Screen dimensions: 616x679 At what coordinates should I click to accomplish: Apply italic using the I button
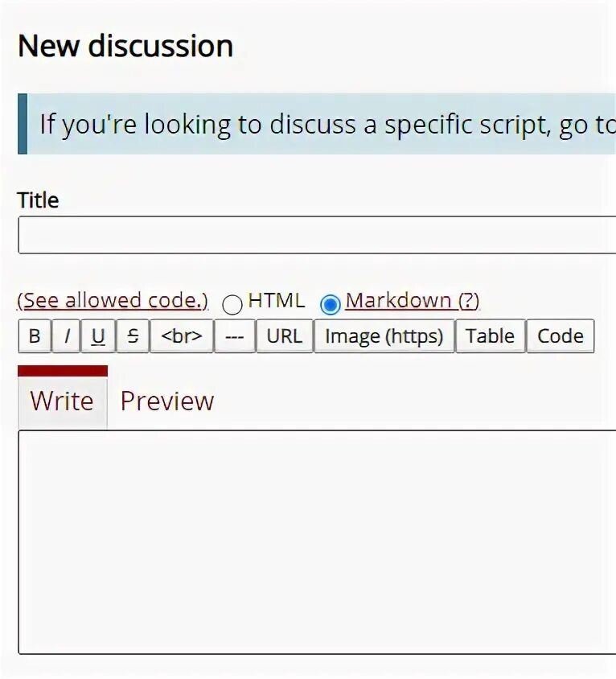(x=66, y=336)
